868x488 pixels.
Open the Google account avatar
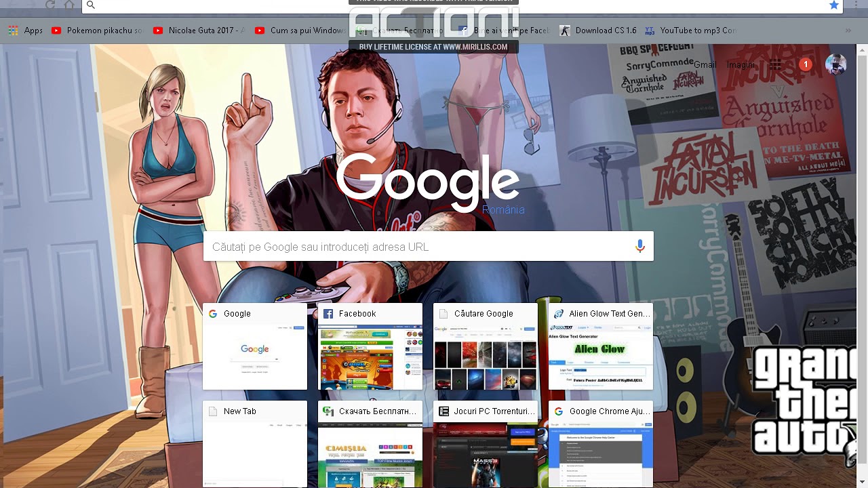click(835, 64)
